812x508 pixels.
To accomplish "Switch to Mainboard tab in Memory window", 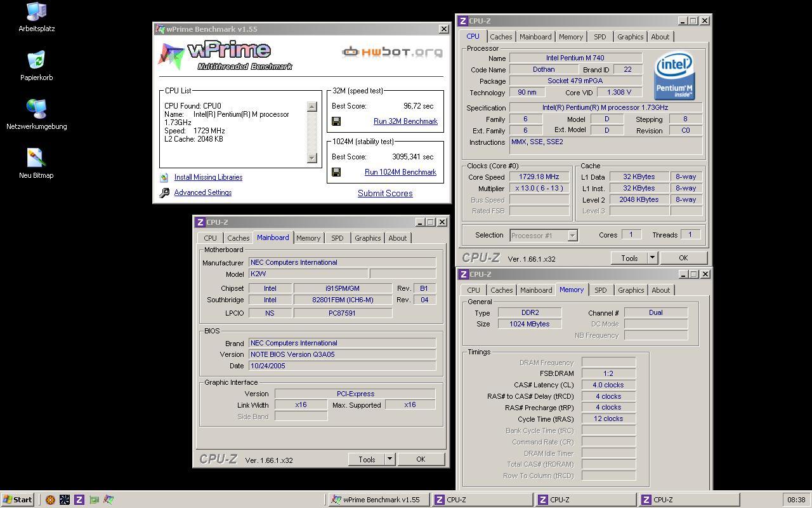I will tap(536, 290).
